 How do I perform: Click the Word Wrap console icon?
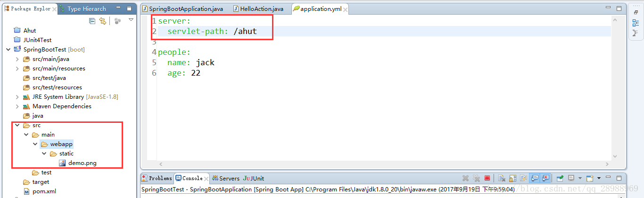point(523,178)
